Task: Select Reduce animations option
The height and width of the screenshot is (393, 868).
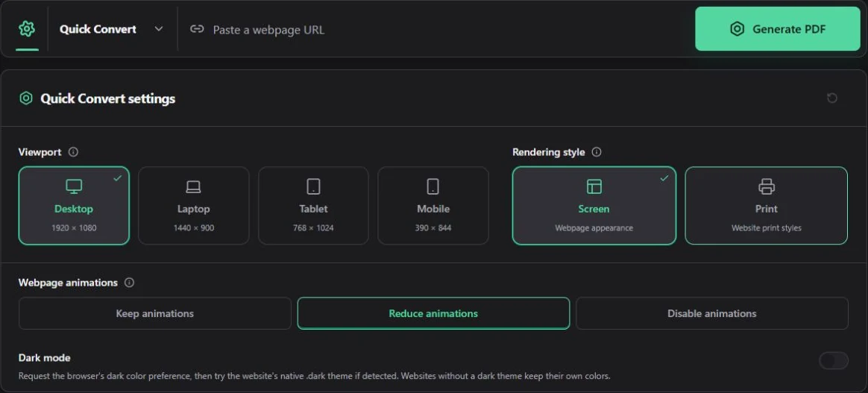Action: point(433,313)
